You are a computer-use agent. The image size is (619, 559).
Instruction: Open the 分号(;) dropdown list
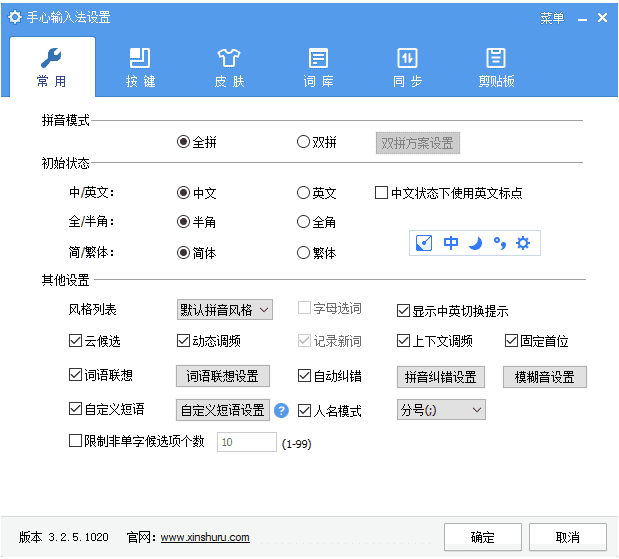tap(440, 410)
